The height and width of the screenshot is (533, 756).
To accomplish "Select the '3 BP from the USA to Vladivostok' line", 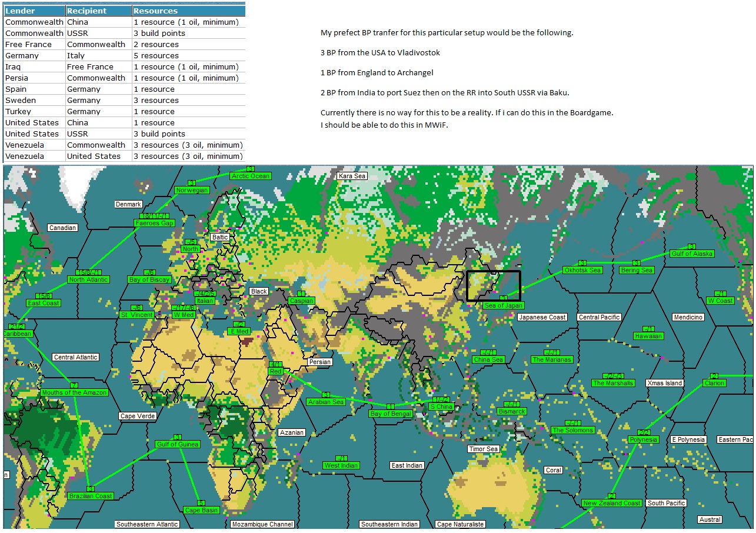I will pos(380,52).
